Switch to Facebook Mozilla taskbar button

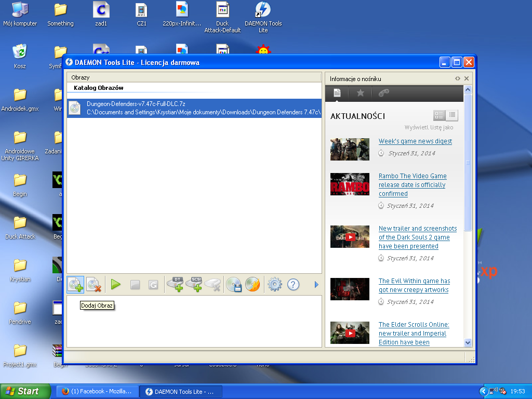tap(97, 391)
